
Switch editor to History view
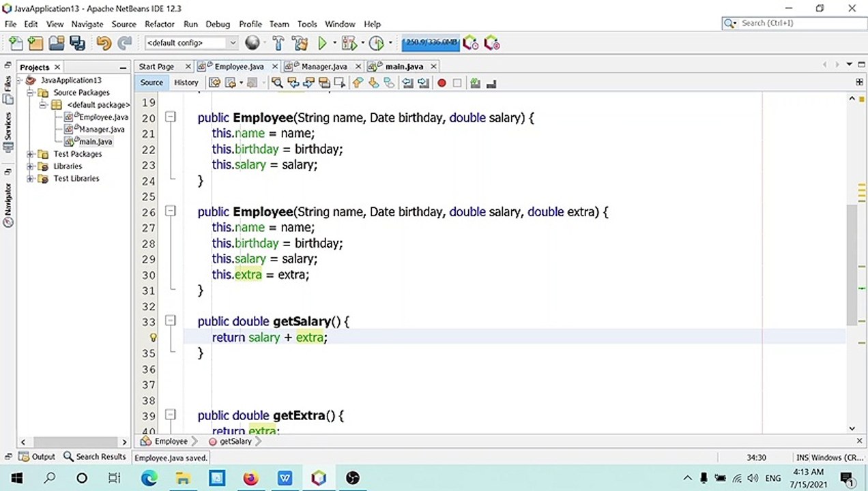click(186, 83)
